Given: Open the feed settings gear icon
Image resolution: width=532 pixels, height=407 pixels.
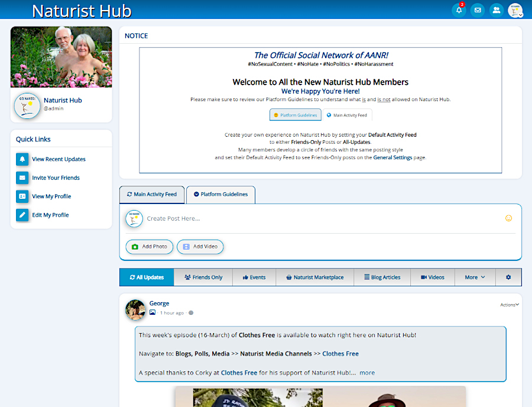Looking at the screenshot, I should (509, 277).
